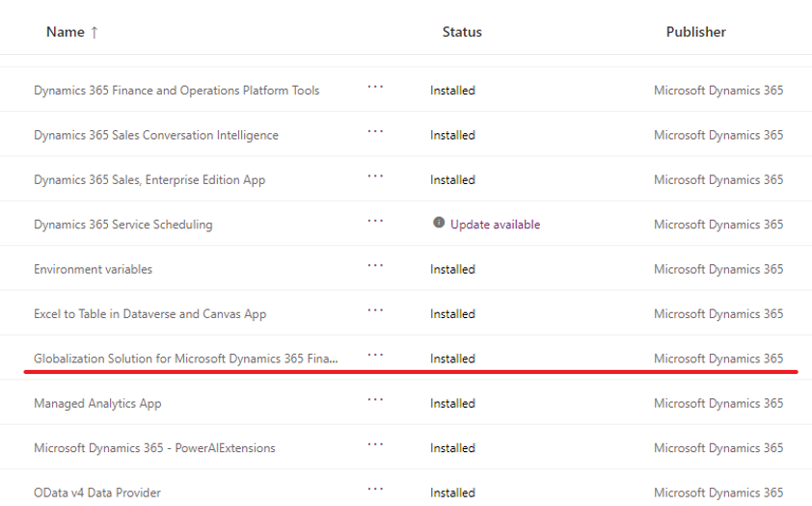Click the publisher of PowerAIExtensions row
This screenshot has height=506, width=812.
click(x=718, y=448)
